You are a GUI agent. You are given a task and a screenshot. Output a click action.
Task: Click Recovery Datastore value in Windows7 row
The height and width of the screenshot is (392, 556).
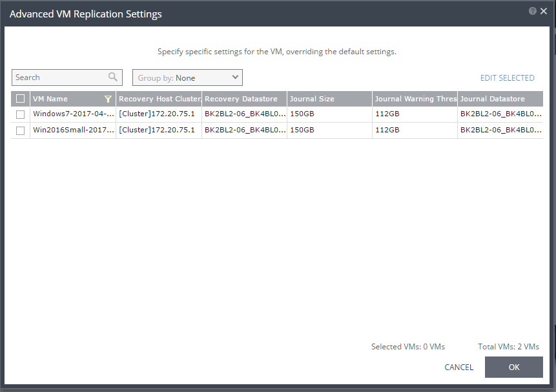[x=245, y=114]
